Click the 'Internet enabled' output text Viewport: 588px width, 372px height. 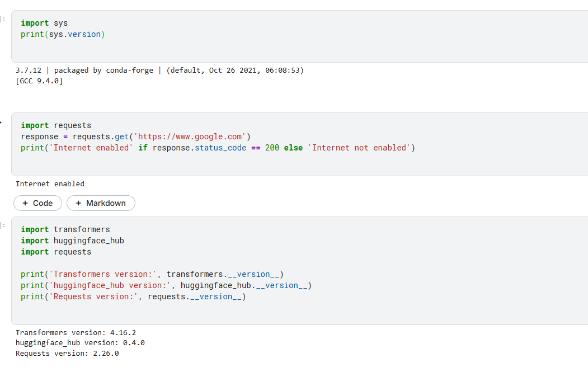pos(50,183)
